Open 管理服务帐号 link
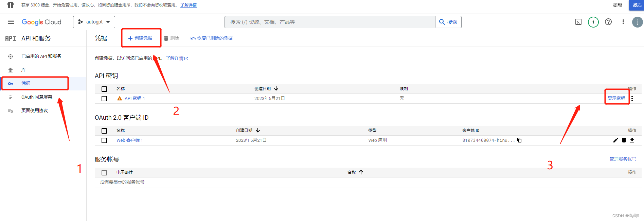The image size is (644, 221). (623, 159)
